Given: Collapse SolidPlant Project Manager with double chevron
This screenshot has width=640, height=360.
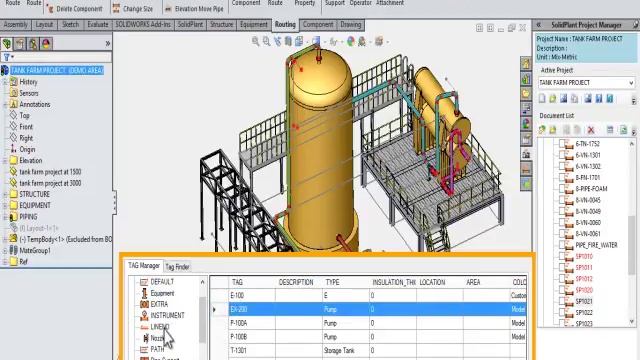Looking at the screenshot, I should tap(539, 25).
